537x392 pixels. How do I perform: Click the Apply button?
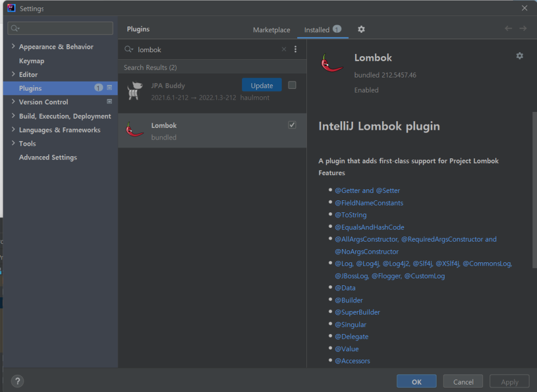click(x=509, y=381)
